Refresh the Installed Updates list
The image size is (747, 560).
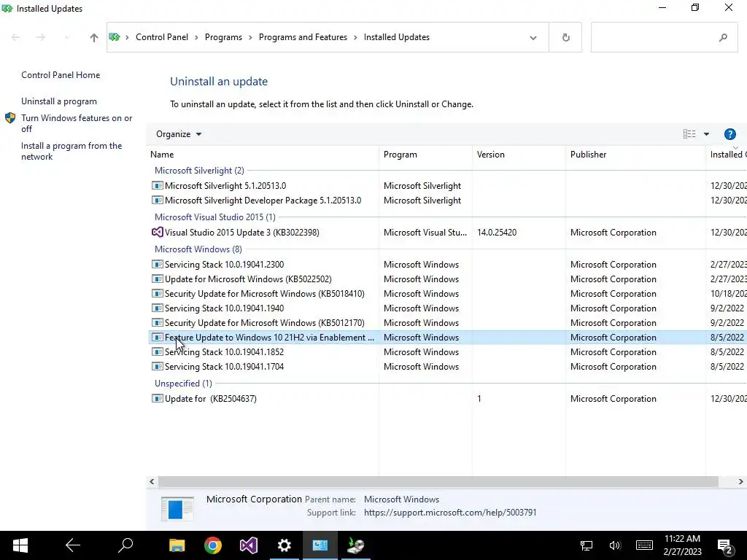pos(565,37)
